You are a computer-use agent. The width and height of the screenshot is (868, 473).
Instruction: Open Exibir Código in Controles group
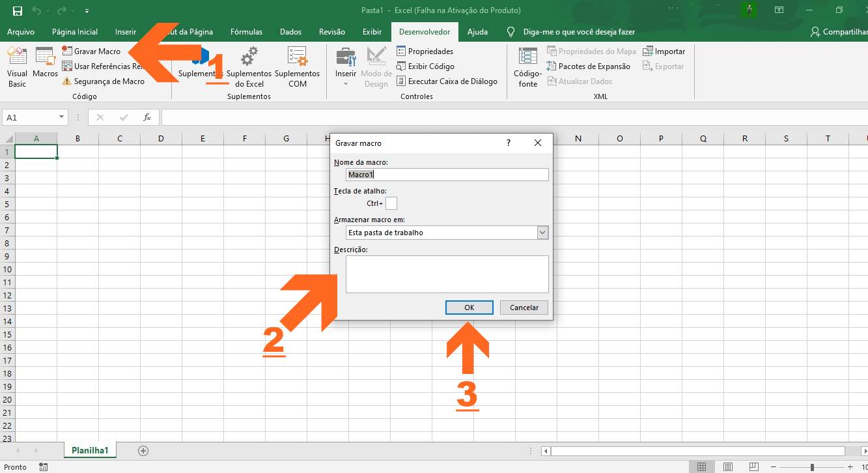click(426, 66)
